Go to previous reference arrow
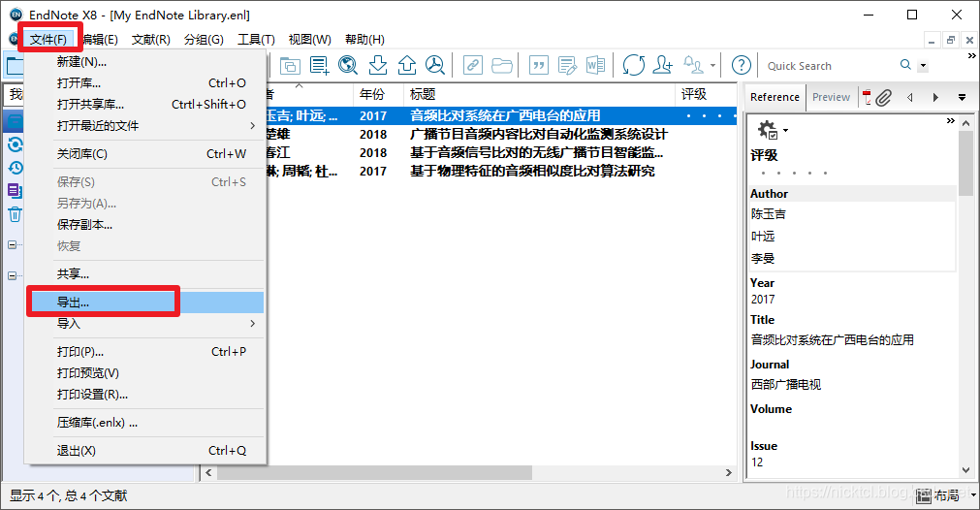 (x=910, y=97)
